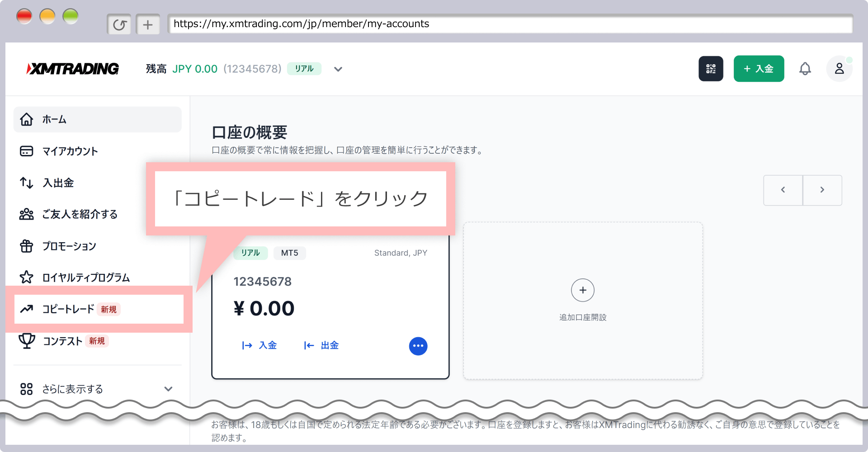Viewport: 868px width, 452px height.
Task: Click the plus circle to add account
Action: [x=582, y=290]
